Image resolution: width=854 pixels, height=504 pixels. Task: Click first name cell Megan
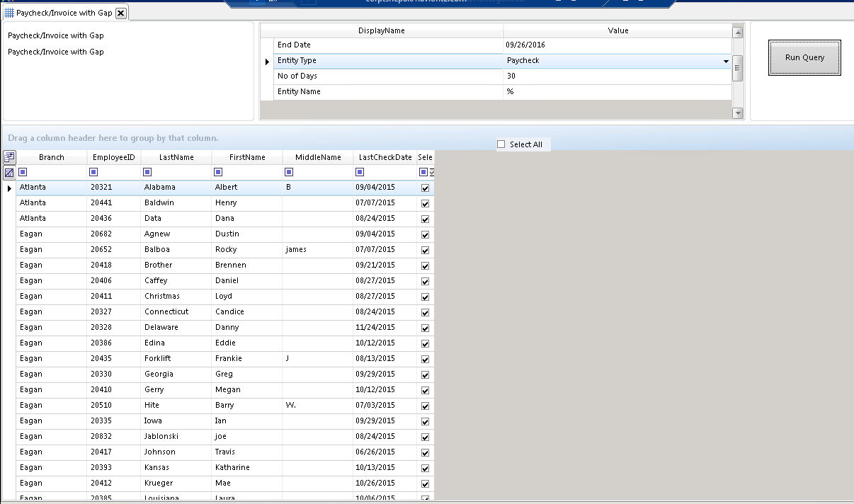pos(247,389)
